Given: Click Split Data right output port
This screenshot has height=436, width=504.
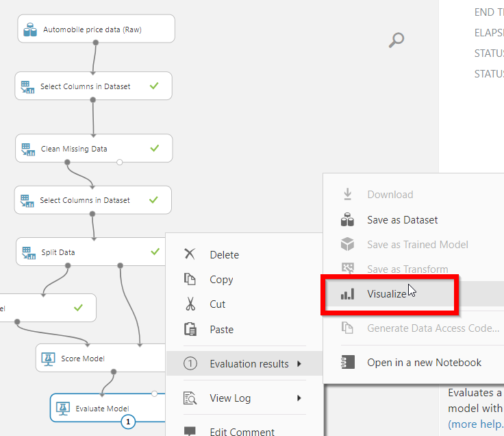Looking at the screenshot, I should coord(121,265).
